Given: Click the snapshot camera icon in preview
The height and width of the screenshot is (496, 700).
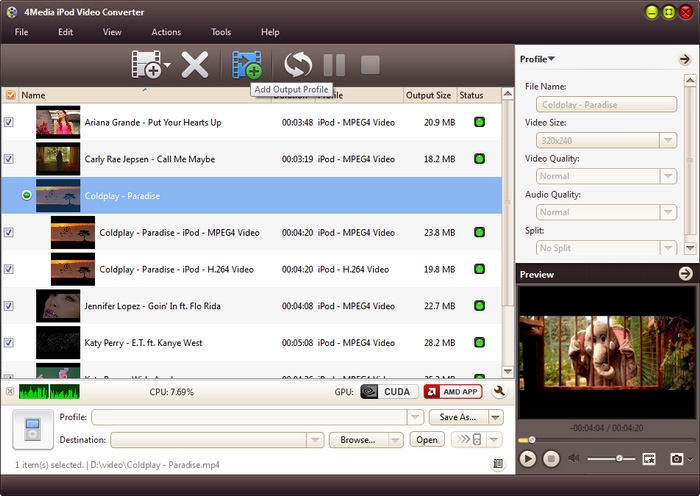Looking at the screenshot, I should (x=677, y=458).
